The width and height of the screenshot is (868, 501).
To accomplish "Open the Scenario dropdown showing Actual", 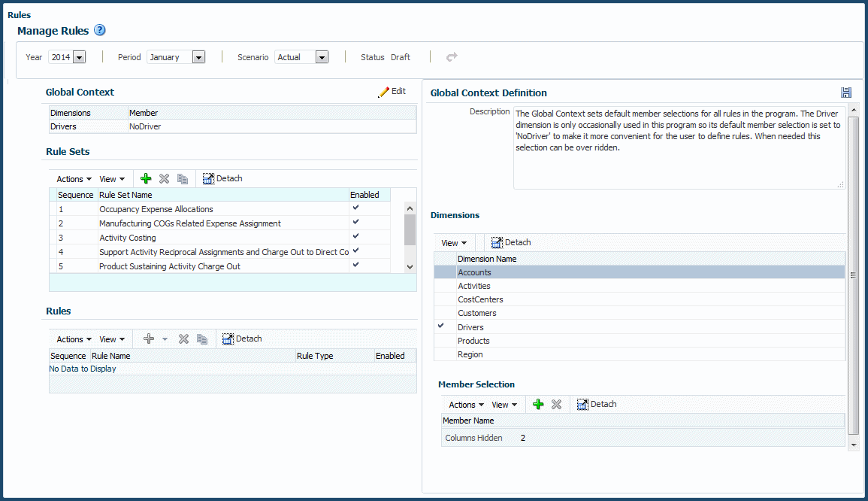I will (x=322, y=57).
